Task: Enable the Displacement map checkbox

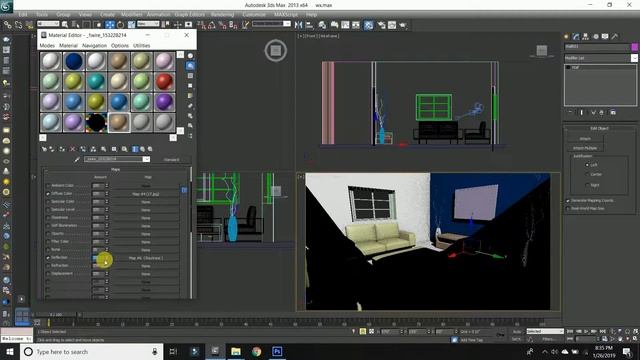Action: (48, 273)
